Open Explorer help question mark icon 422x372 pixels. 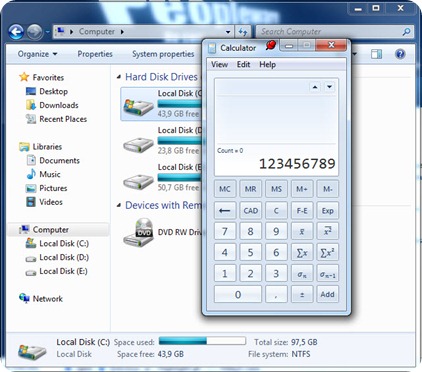(400, 54)
